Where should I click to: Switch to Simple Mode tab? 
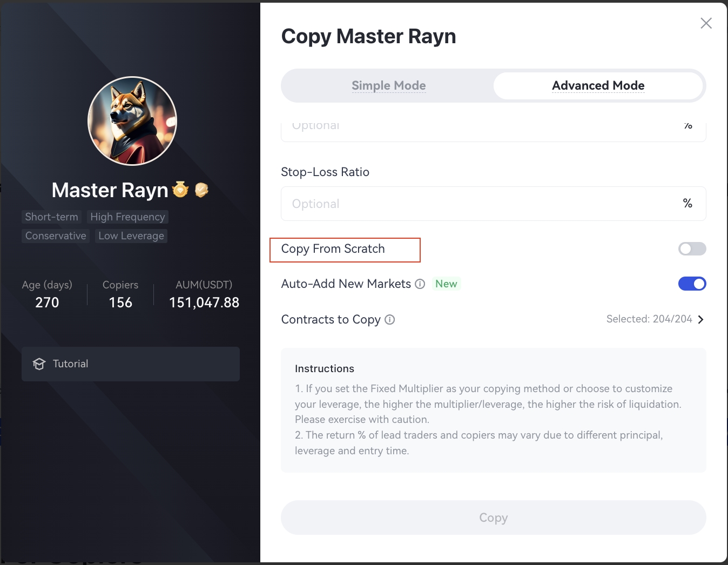[x=388, y=86]
